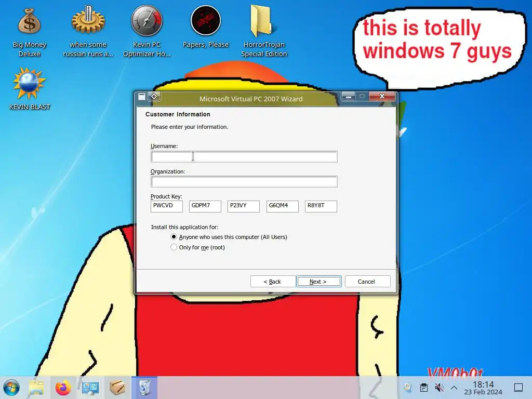Click the 'Next >' button
This screenshot has height=399, width=532.
(319, 281)
